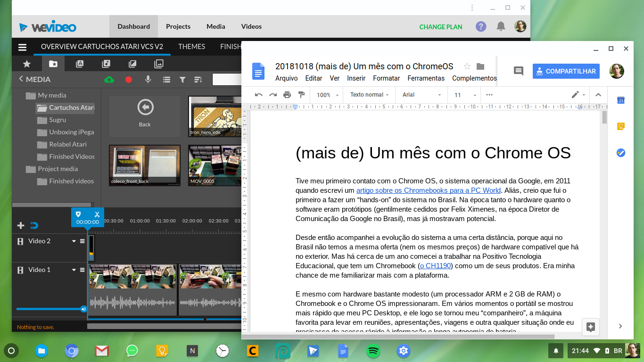This screenshot has width=644, height=362.
Task: Open the Cartuchos Atari folder
Action: point(65,107)
